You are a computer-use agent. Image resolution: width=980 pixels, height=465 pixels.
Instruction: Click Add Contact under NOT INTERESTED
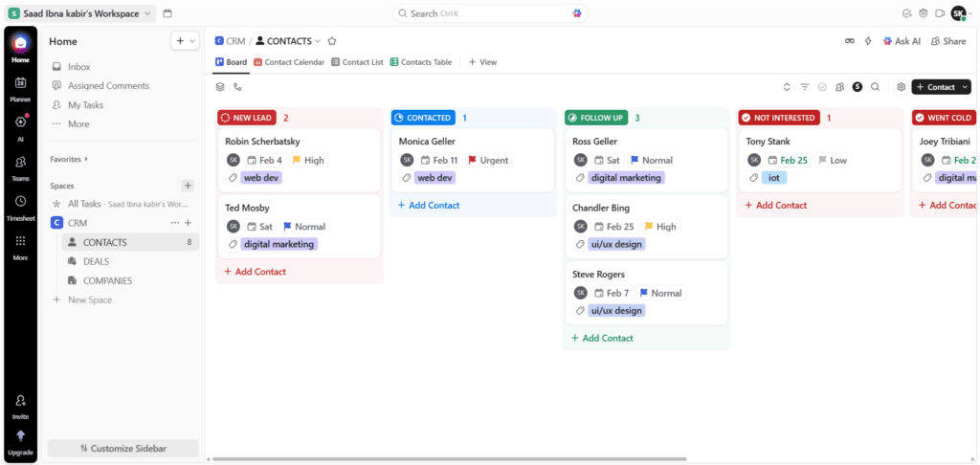pyautogui.click(x=775, y=206)
